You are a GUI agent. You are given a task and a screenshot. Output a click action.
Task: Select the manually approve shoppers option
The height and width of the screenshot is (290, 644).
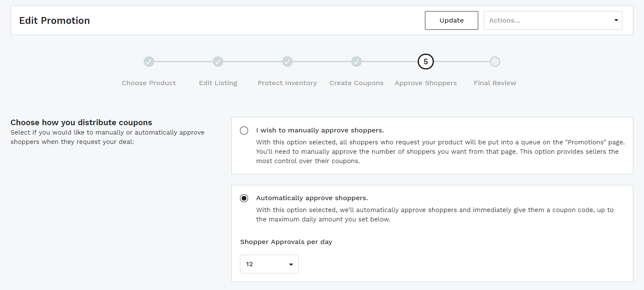244,130
